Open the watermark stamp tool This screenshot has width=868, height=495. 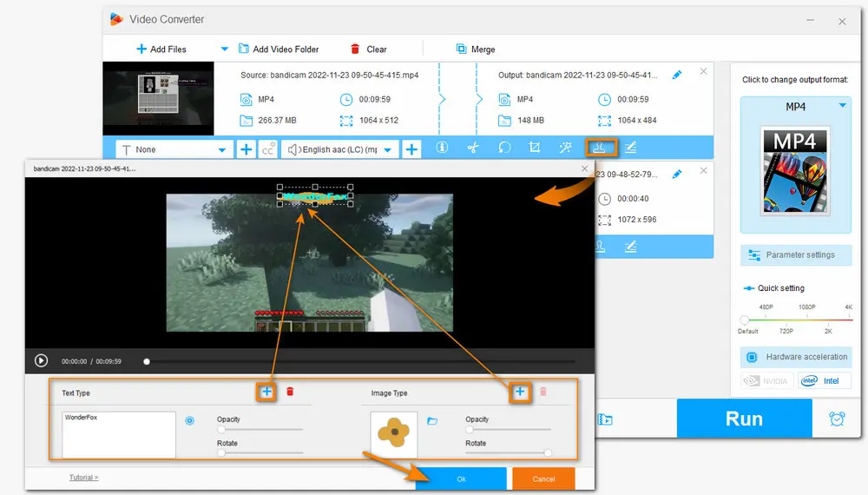pos(601,148)
